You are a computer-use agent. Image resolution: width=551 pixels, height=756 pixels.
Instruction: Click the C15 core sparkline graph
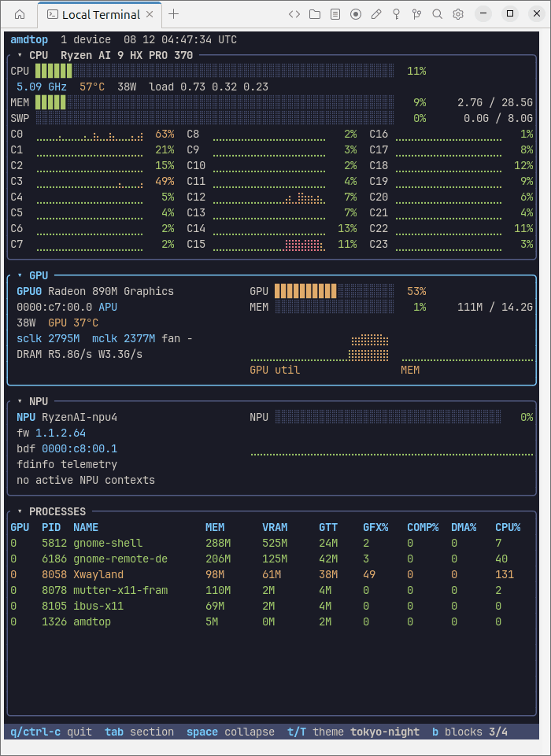269,245
